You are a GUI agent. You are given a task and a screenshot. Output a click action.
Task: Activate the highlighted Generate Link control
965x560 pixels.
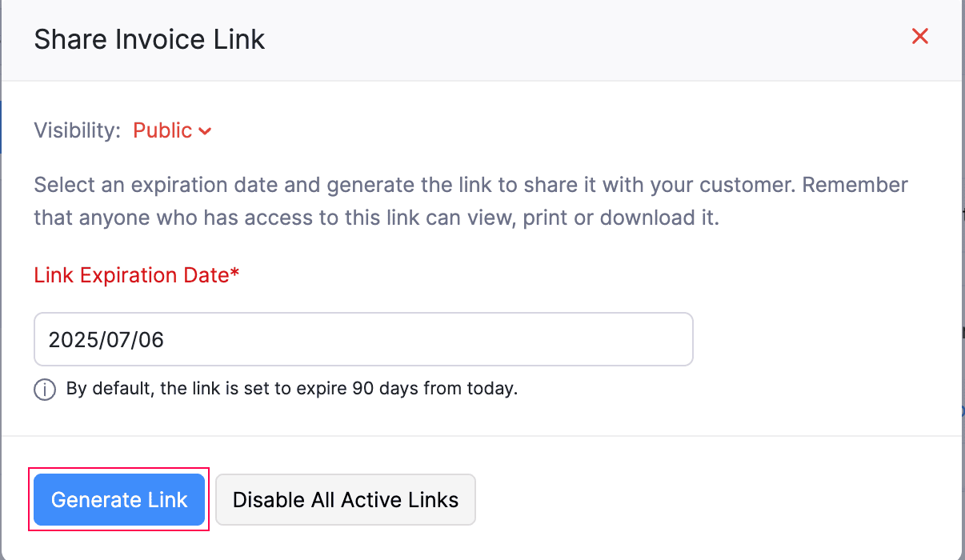[118, 499]
